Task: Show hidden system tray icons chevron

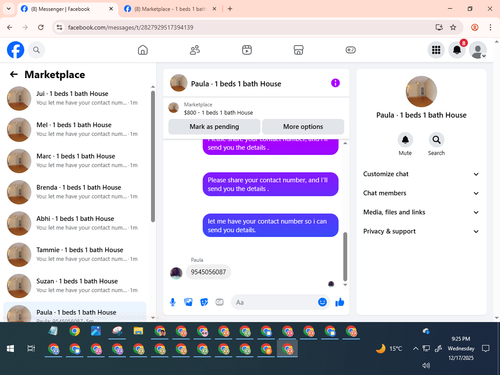Action: coord(415,349)
